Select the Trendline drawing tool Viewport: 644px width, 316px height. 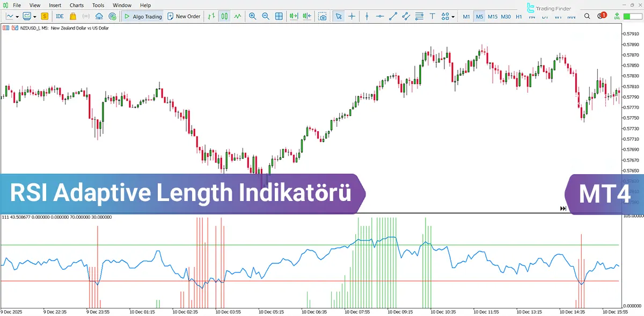[393, 17]
